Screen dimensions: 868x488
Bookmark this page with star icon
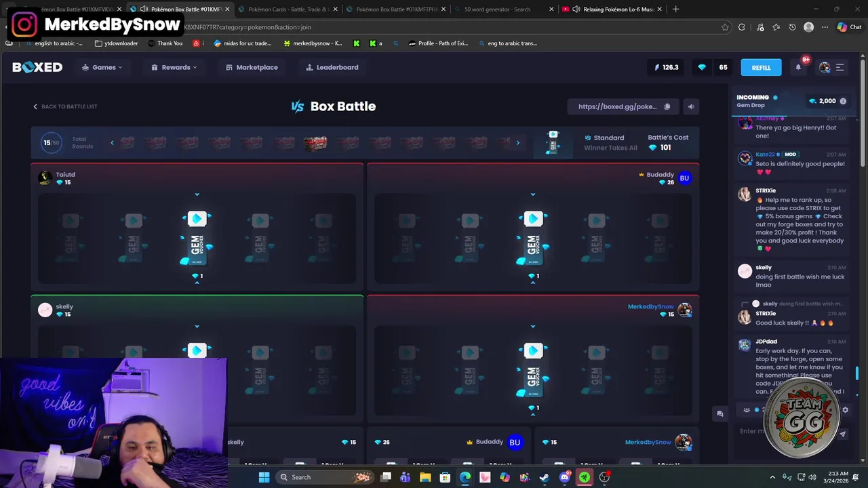(x=725, y=27)
